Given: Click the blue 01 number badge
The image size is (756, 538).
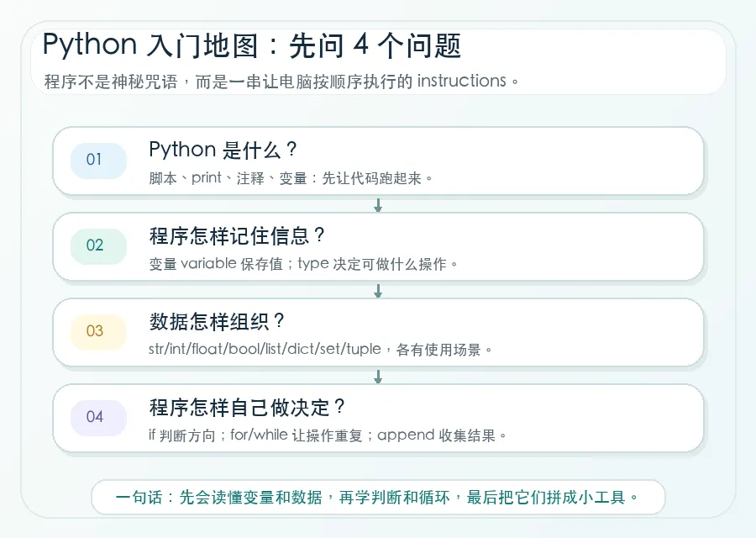Looking at the screenshot, I should point(98,161).
